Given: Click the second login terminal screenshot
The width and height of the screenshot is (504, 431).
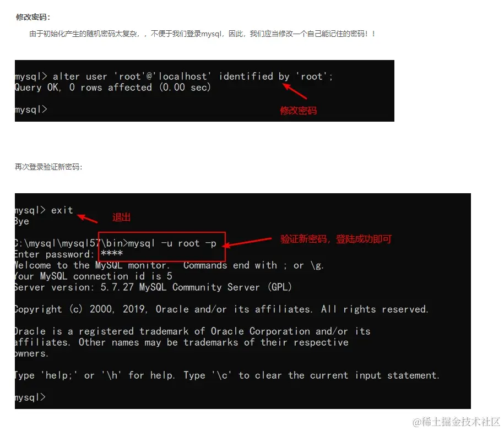Looking at the screenshot, I should [x=243, y=301].
